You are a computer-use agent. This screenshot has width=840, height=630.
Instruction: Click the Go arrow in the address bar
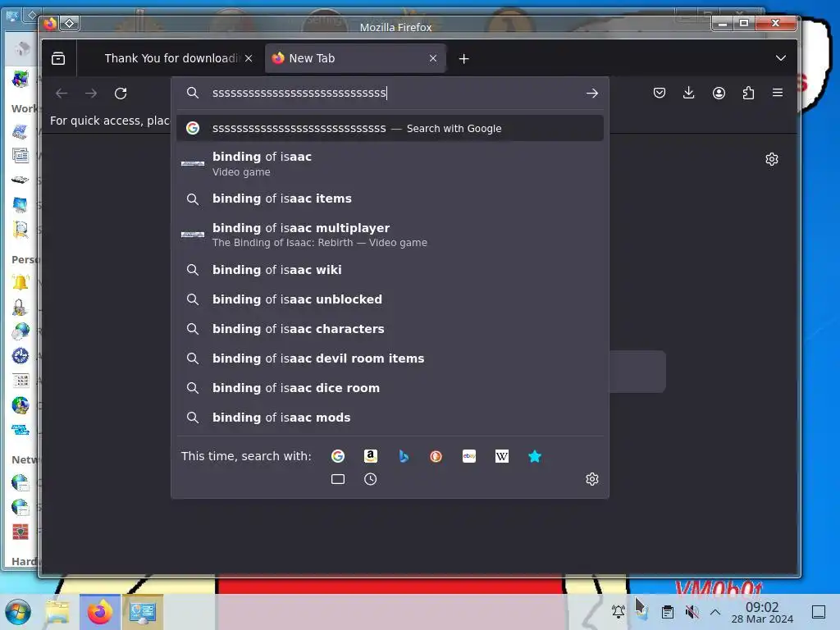point(592,94)
